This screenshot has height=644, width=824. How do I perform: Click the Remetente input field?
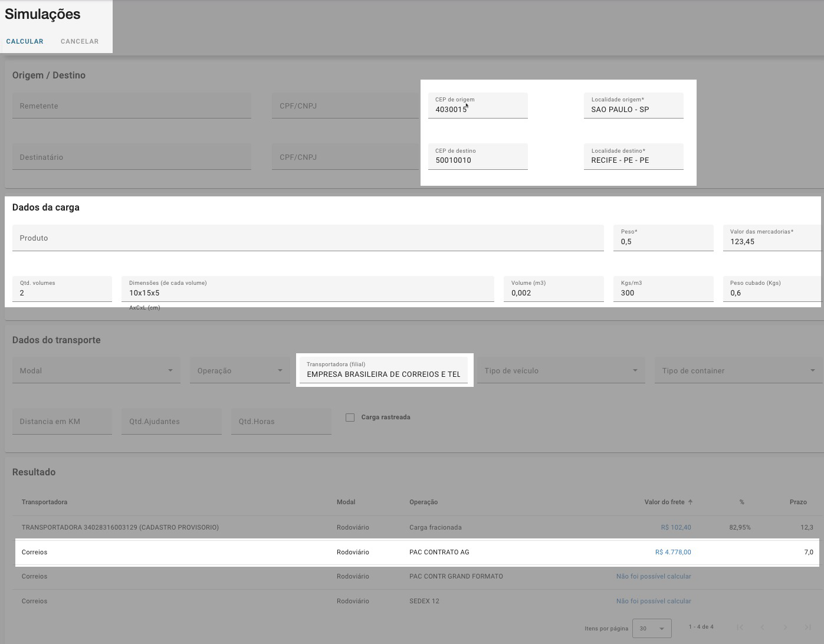tap(132, 106)
